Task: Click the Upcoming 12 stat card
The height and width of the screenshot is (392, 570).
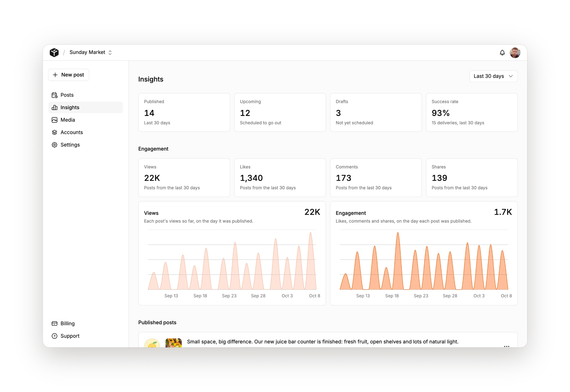Action: (x=280, y=112)
